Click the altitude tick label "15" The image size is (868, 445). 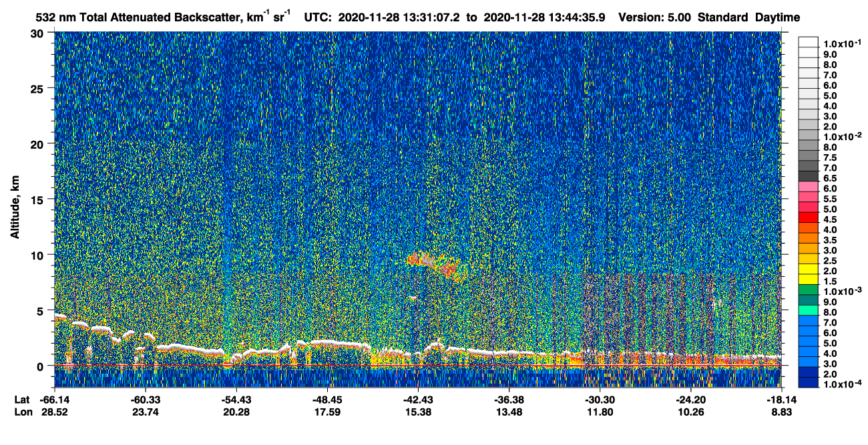tap(39, 199)
